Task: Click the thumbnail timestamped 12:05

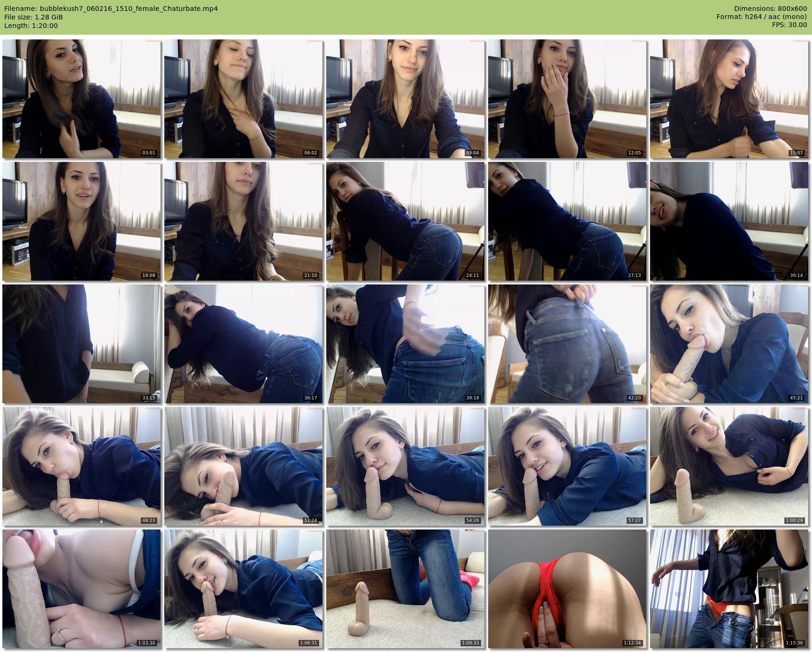Action: click(x=567, y=99)
